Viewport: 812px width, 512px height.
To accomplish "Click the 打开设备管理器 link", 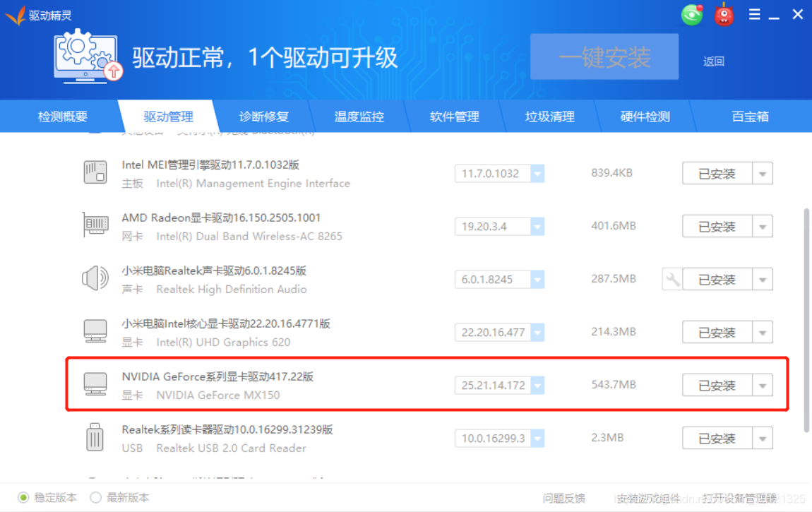I will tap(739, 498).
